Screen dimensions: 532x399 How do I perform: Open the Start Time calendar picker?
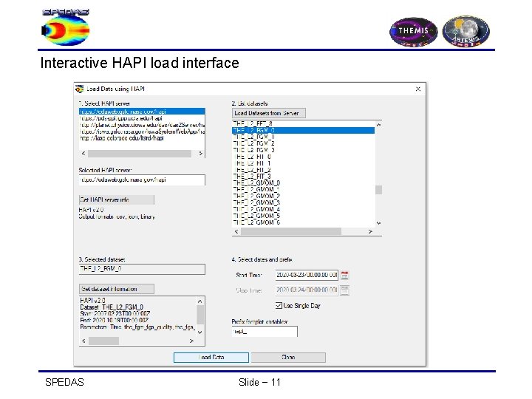(344, 275)
